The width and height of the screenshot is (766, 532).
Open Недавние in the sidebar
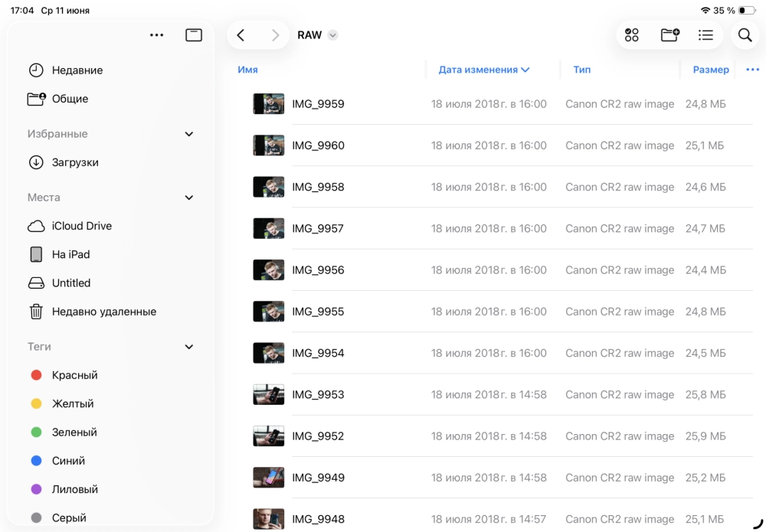(77, 70)
